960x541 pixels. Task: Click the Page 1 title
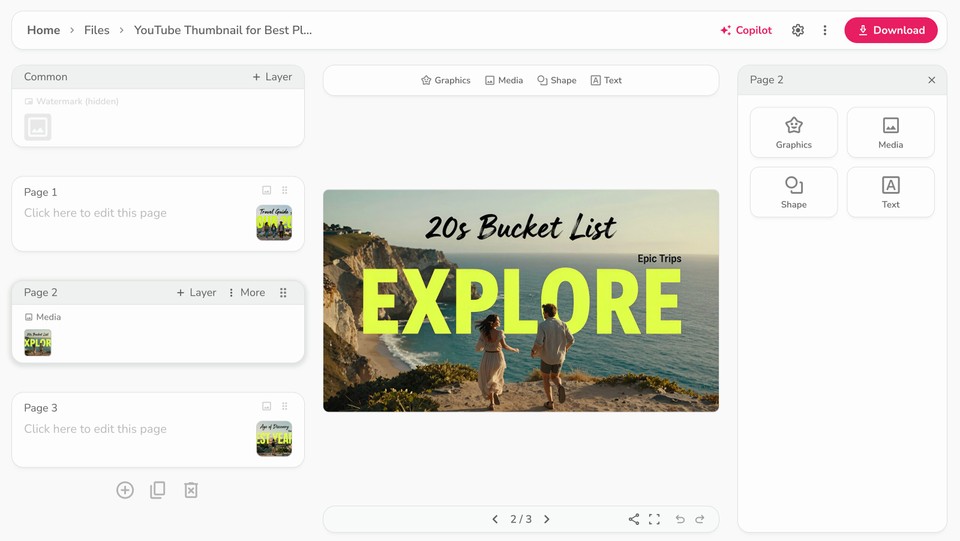point(40,192)
